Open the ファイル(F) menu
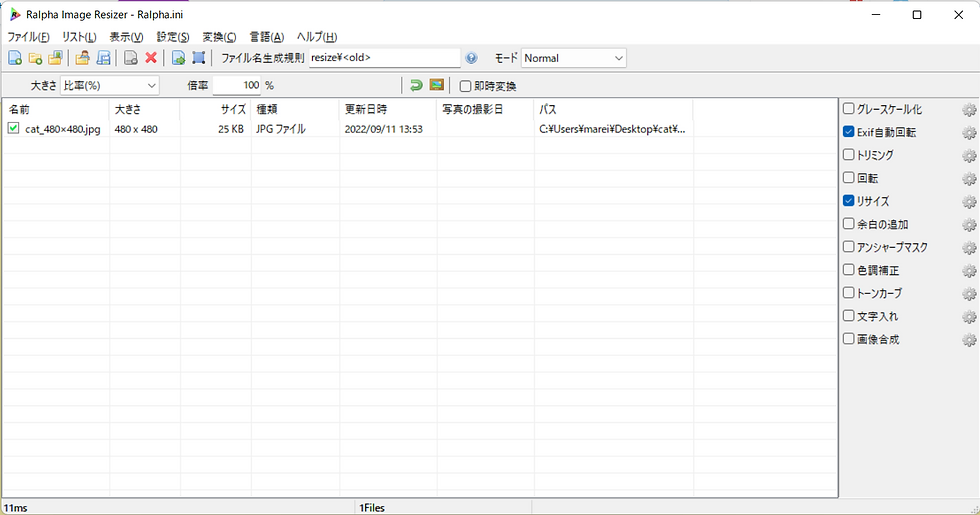Image resolution: width=980 pixels, height=515 pixels. pyautogui.click(x=28, y=37)
